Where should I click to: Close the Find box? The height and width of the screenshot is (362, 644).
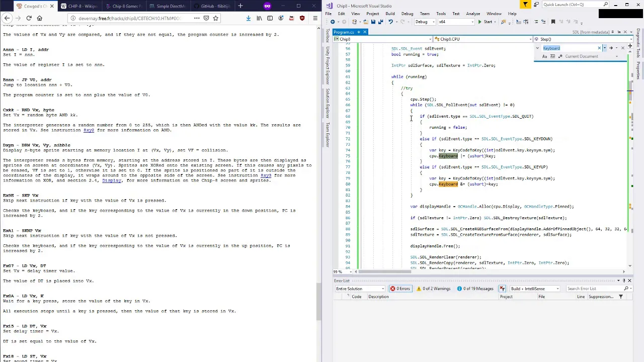(622, 48)
